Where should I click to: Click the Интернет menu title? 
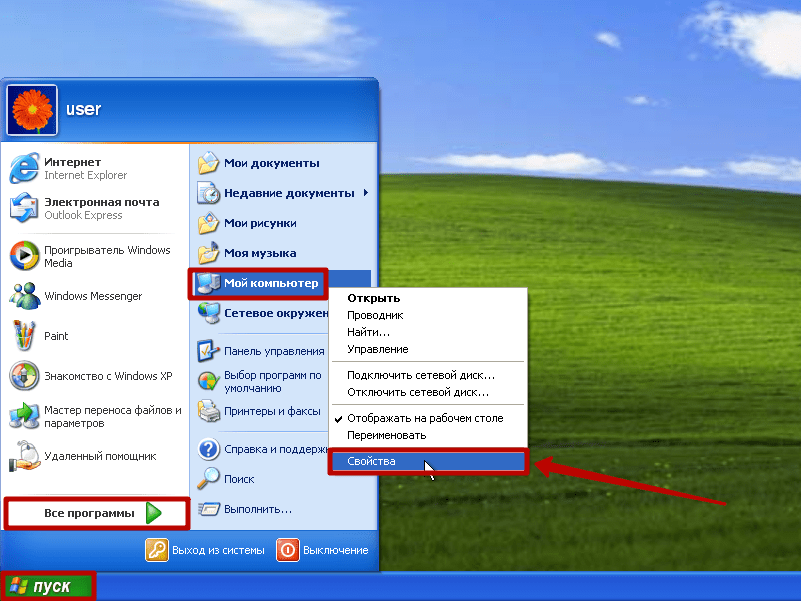point(72,162)
